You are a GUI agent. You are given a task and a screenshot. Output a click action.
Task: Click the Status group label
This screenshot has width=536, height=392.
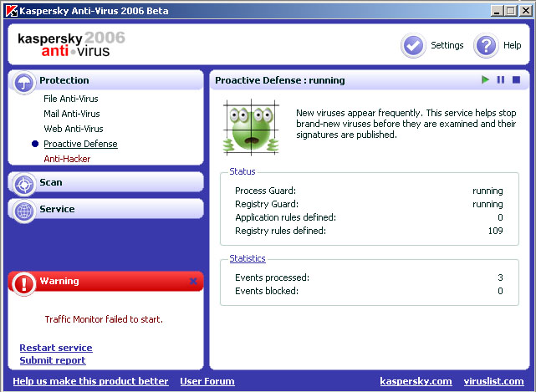[x=242, y=171]
